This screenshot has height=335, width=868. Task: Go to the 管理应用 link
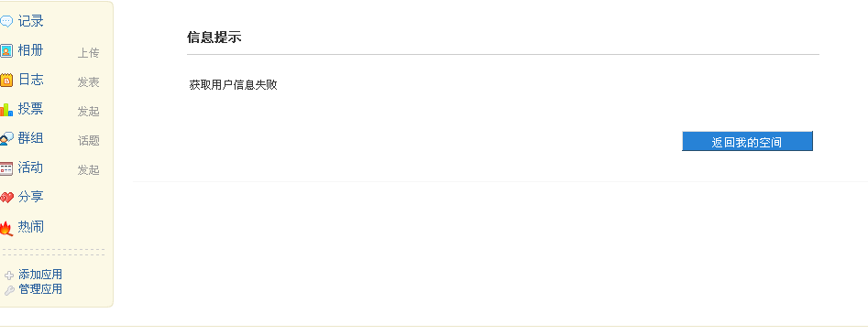(x=40, y=289)
